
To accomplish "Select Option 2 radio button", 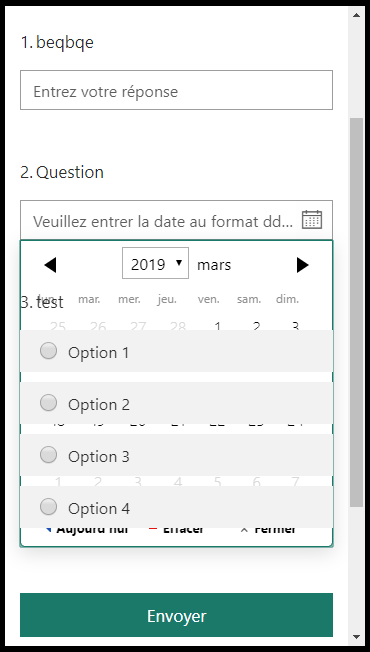I will point(49,403).
